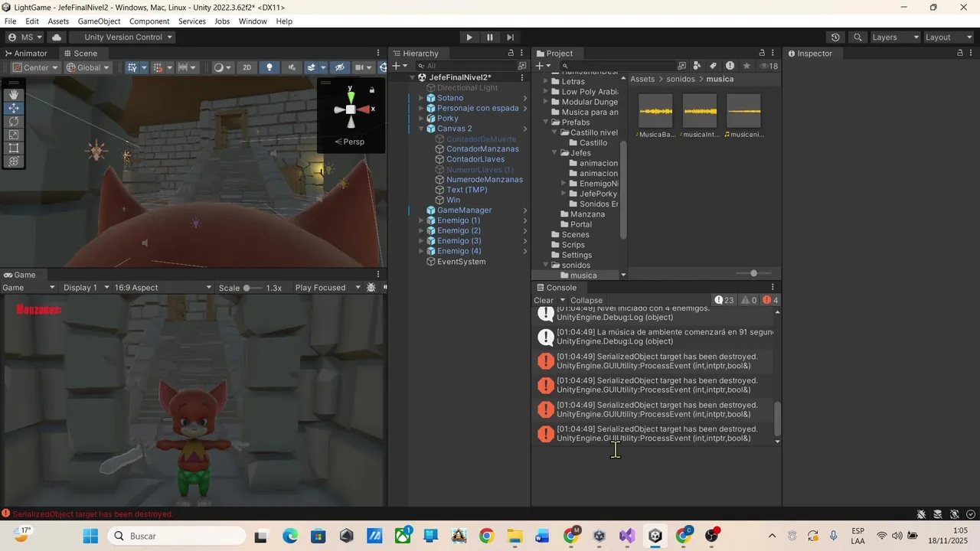The width and height of the screenshot is (980, 551).
Task: Open Play Focused dropdown
Action: point(328,288)
